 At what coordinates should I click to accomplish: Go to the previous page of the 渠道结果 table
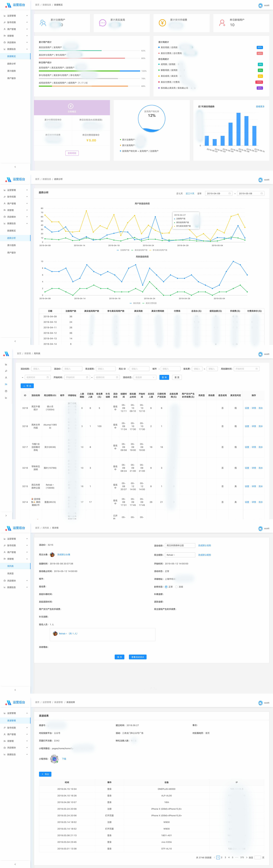(x=214, y=858)
